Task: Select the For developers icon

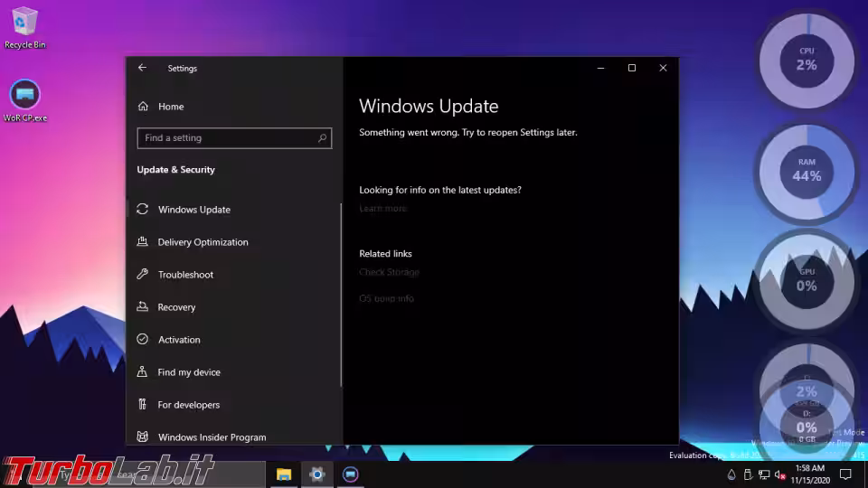Action: click(x=142, y=405)
